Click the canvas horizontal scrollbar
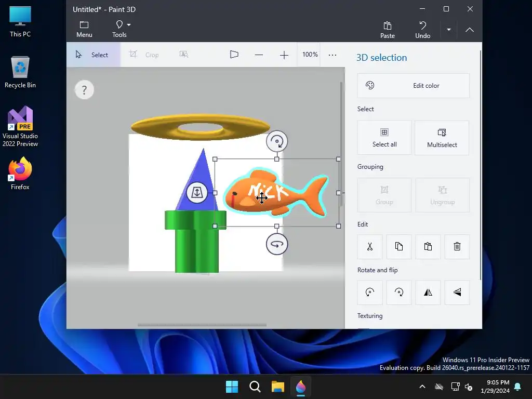 tap(202, 325)
